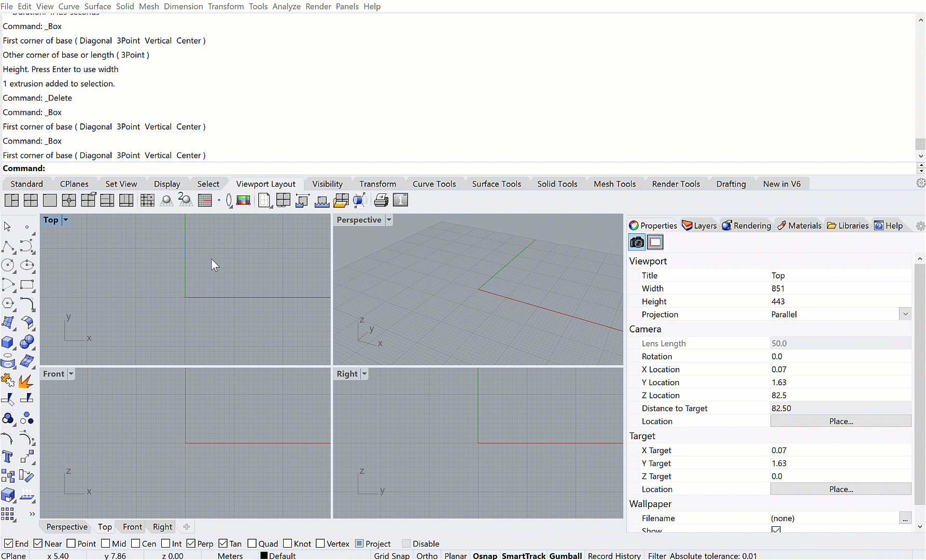The width and height of the screenshot is (926, 560).
Task: Select the Text object tool
Action: coord(8,456)
